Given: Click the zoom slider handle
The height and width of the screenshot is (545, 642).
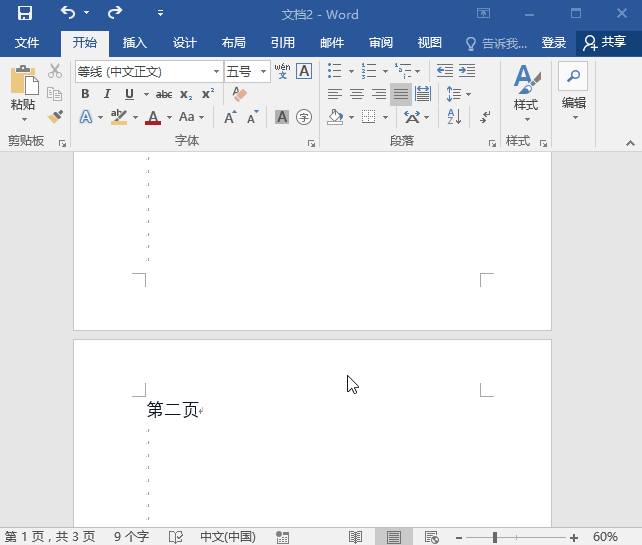Looking at the screenshot, I should click(x=495, y=538).
